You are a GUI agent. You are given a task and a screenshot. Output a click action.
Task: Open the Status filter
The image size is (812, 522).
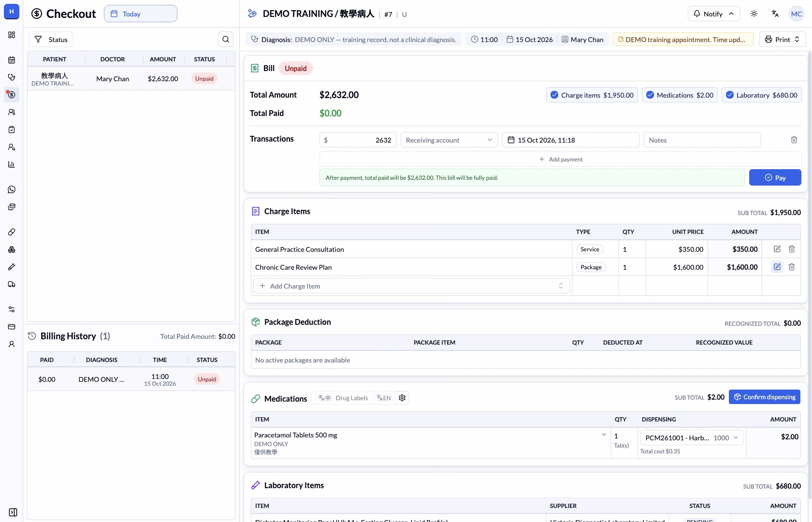[x=51, y=39]
